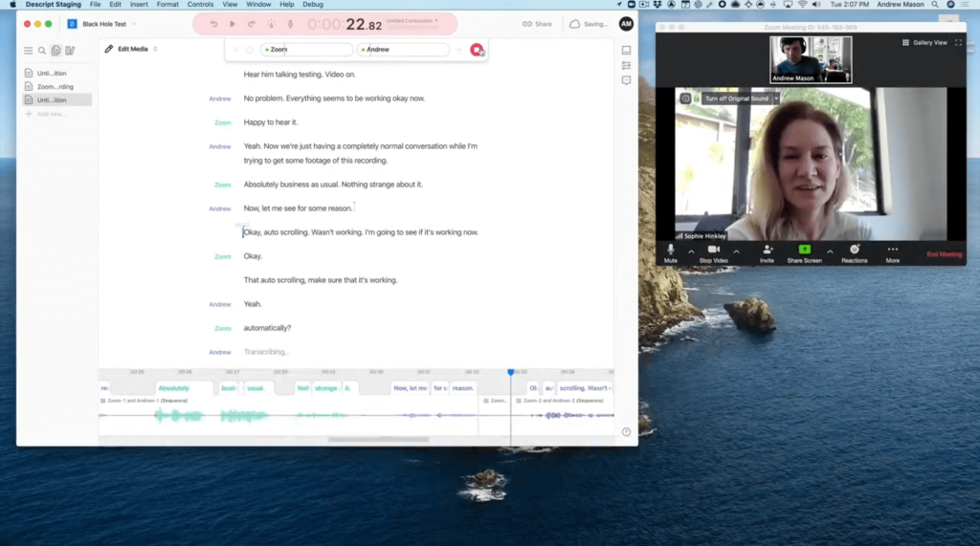The height and width of the screenshot is (546, 980).
Task: Open Zoom Reactions
Action: [855, 252]
